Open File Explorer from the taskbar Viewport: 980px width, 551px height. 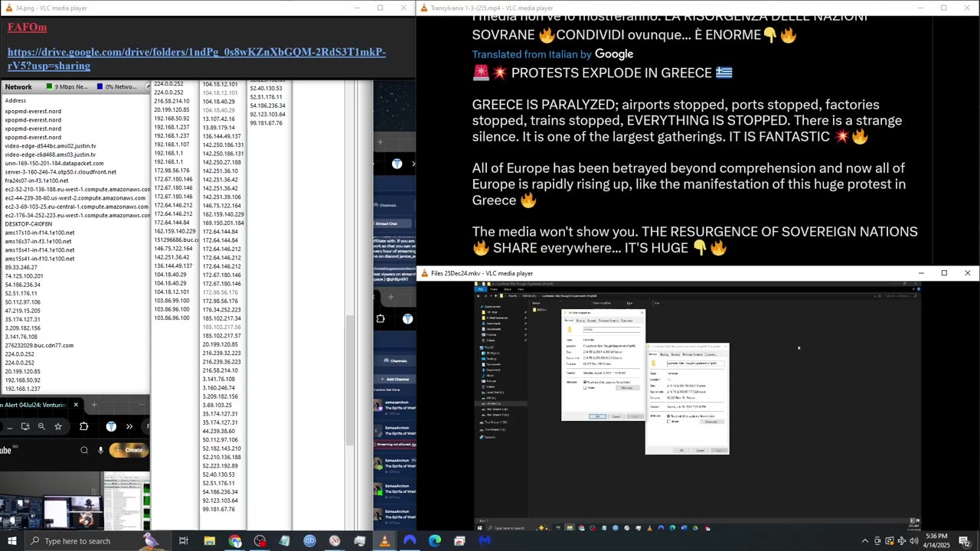(209, 541)
